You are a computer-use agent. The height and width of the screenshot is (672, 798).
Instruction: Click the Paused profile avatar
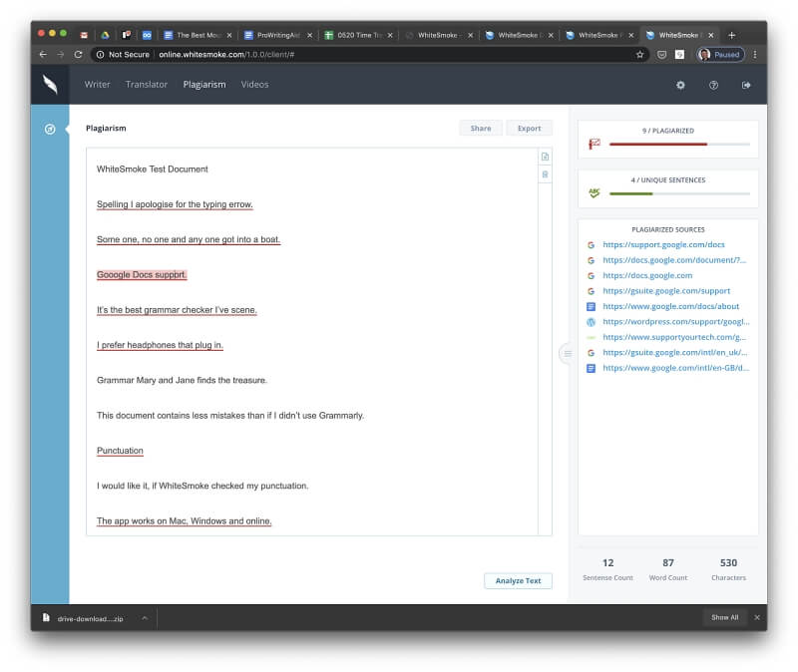704,55
